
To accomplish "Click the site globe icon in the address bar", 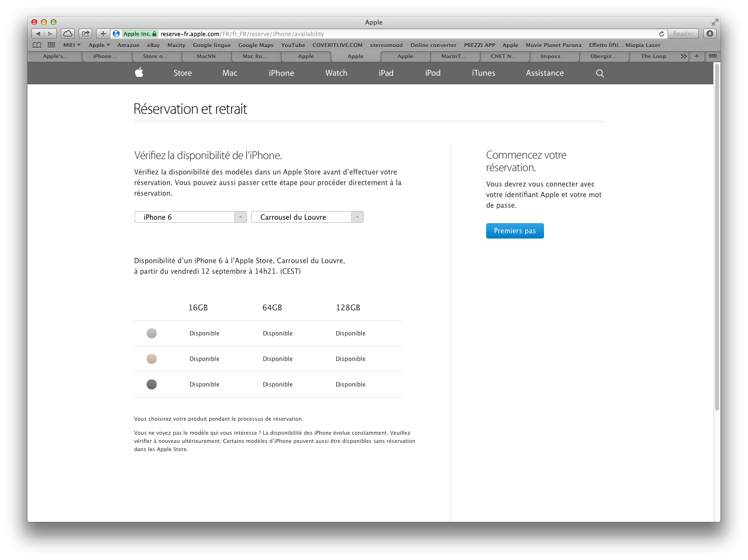I will pos(116,34).
